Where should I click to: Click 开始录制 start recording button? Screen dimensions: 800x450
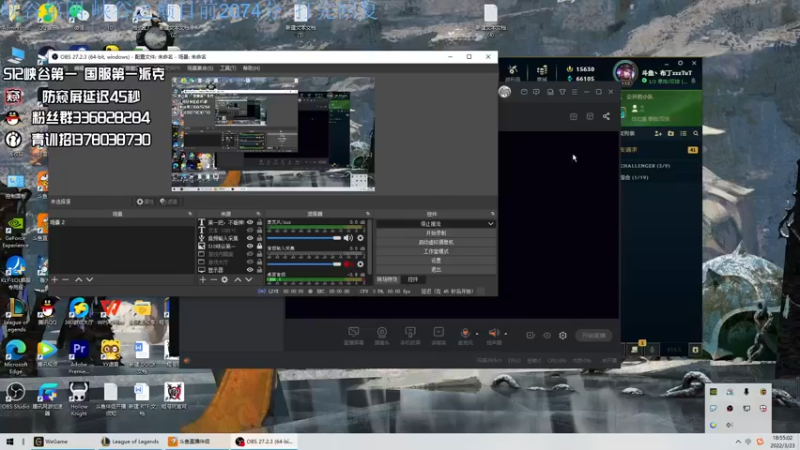436,233
